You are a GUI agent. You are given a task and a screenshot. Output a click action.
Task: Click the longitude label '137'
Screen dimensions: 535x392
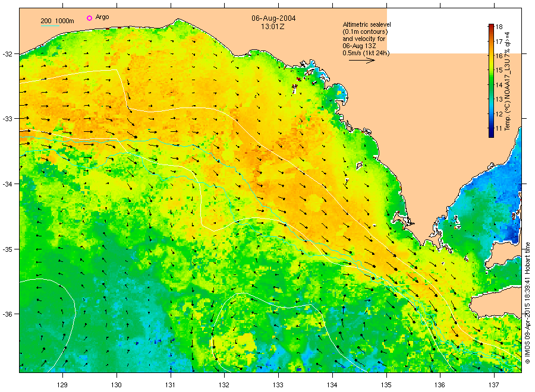point(494,385)
